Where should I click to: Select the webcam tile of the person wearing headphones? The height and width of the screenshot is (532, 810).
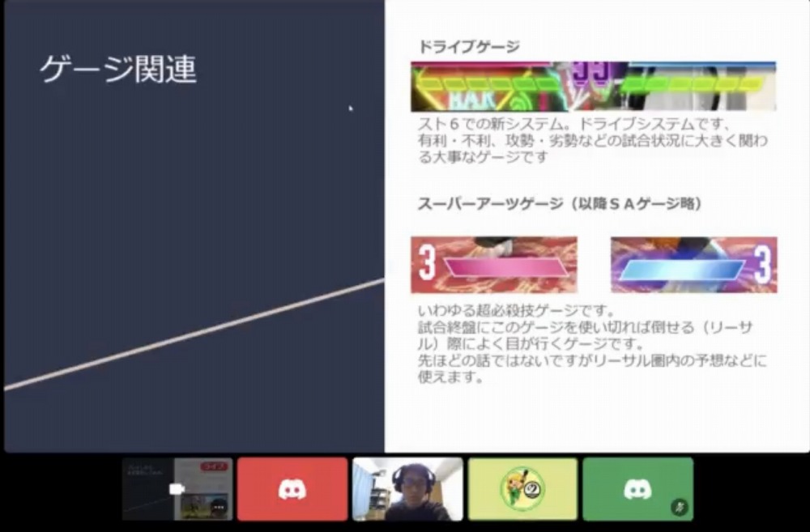click(407, 489)
